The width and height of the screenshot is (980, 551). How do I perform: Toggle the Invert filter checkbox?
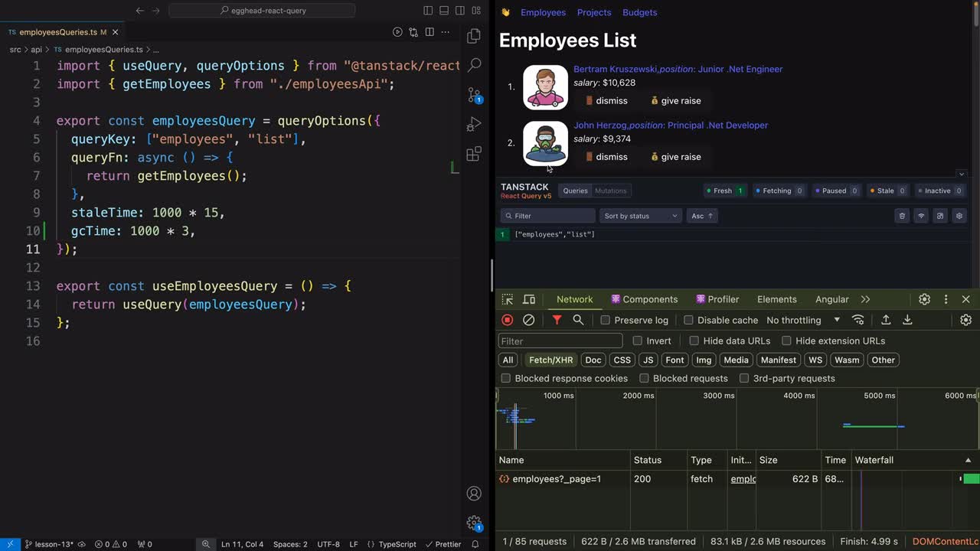point(638,341)
